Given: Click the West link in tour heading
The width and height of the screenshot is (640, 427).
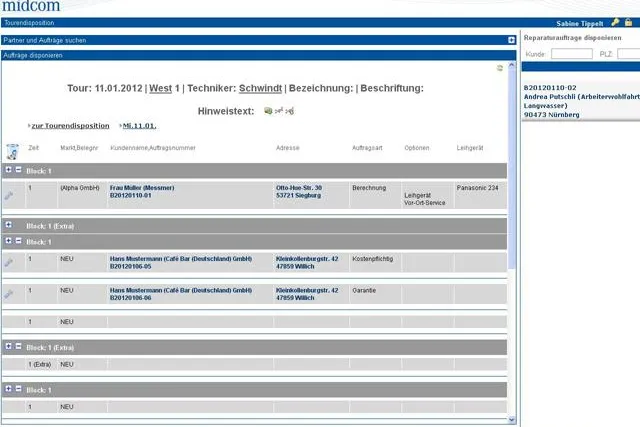Looking at the screenshot, I should point(160,88).
